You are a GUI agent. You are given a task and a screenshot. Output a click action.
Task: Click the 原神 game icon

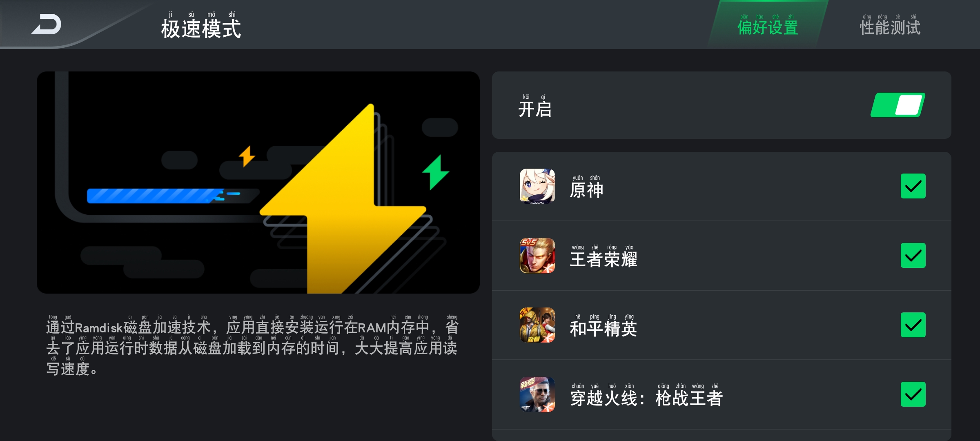click(537, 186)
